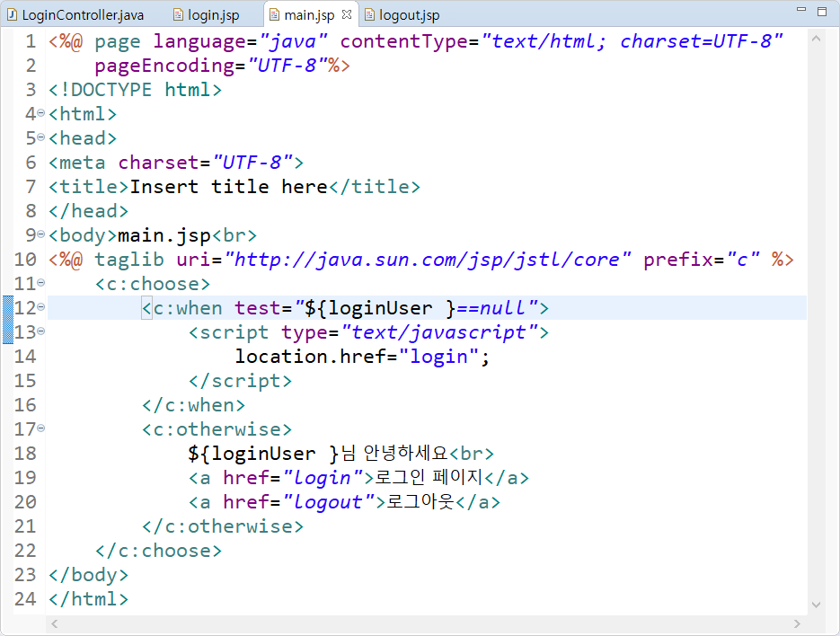Click the 'main.jsp' body text on line 9
This screenshot has height=636, width=840.
(164, 235)
